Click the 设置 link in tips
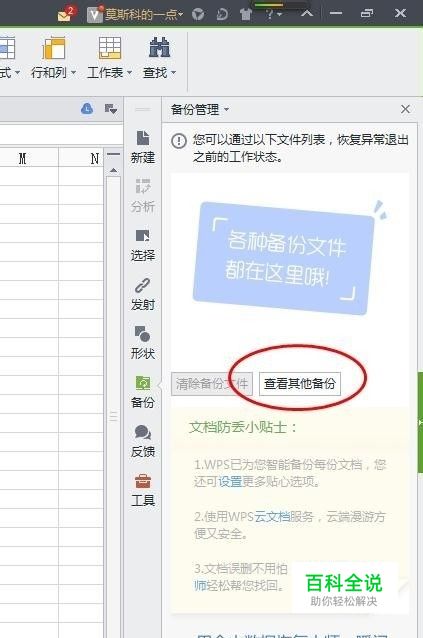 pos(230,481)
